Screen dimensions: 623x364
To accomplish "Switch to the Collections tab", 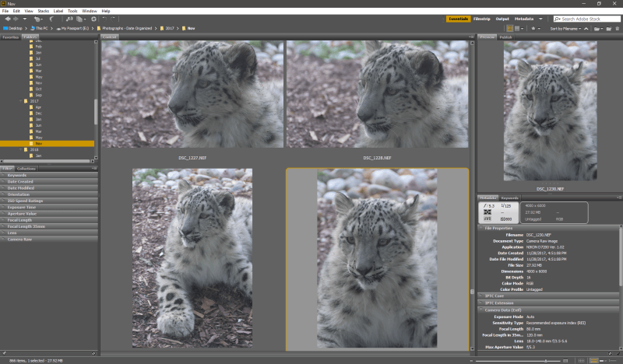I will [x=26, y=169].
